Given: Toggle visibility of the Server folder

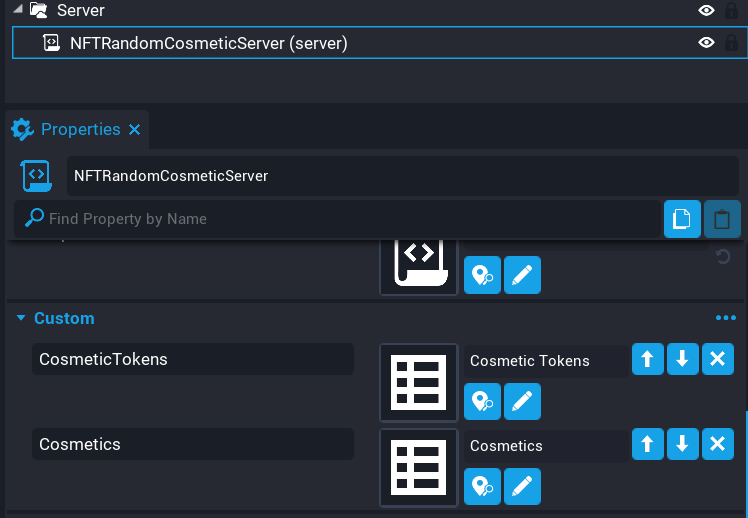Looking at the screenshot, I should 706,11.
